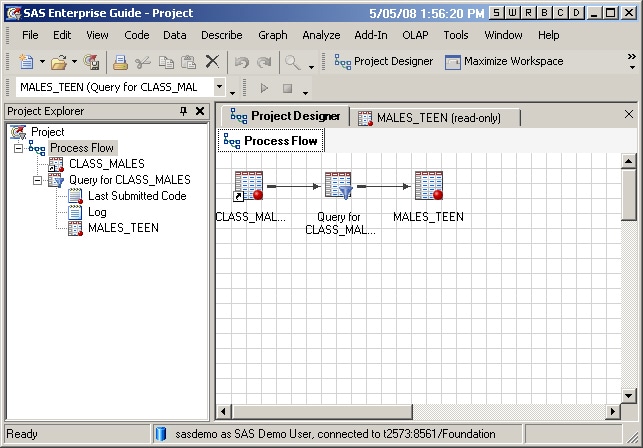Select the CLASS_MALES shortcut icon in the flow
The height and width of the screenshot is (448, 643).
248,186
